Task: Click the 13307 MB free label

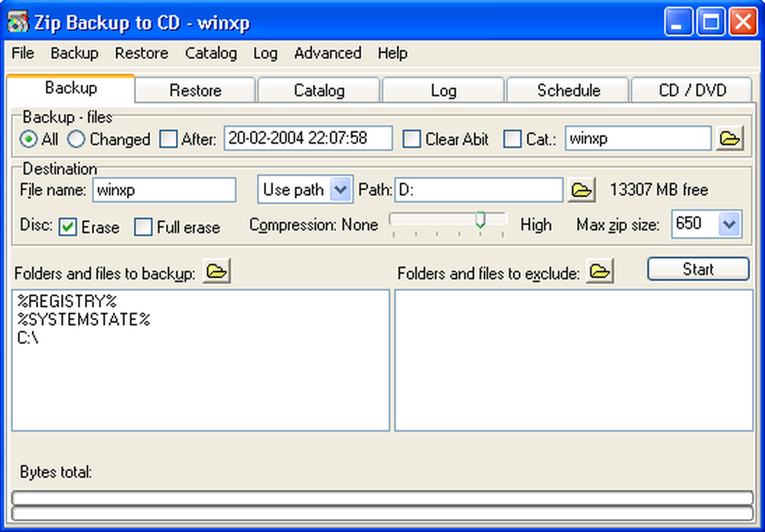Action: click(659, 190)
